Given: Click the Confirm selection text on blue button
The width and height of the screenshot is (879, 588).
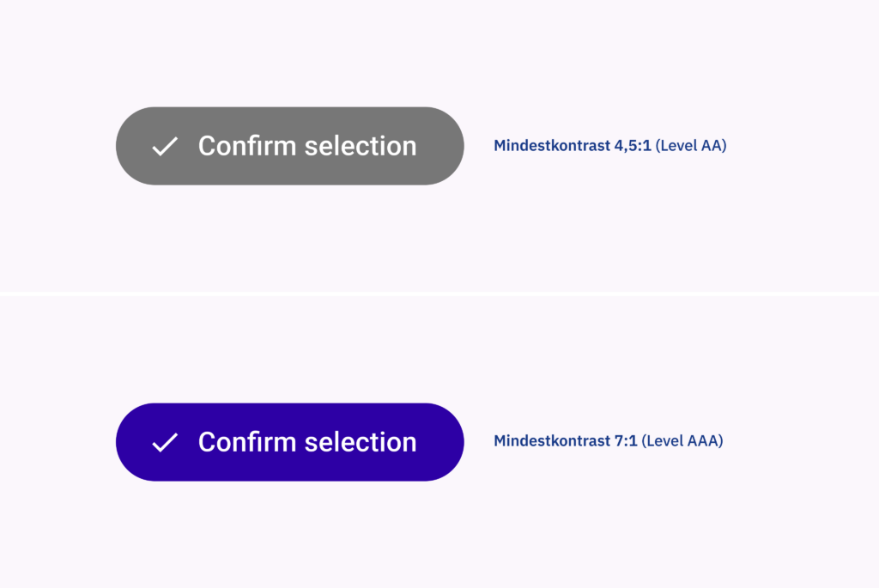Looking at the screenshot, I should point(307,442).
